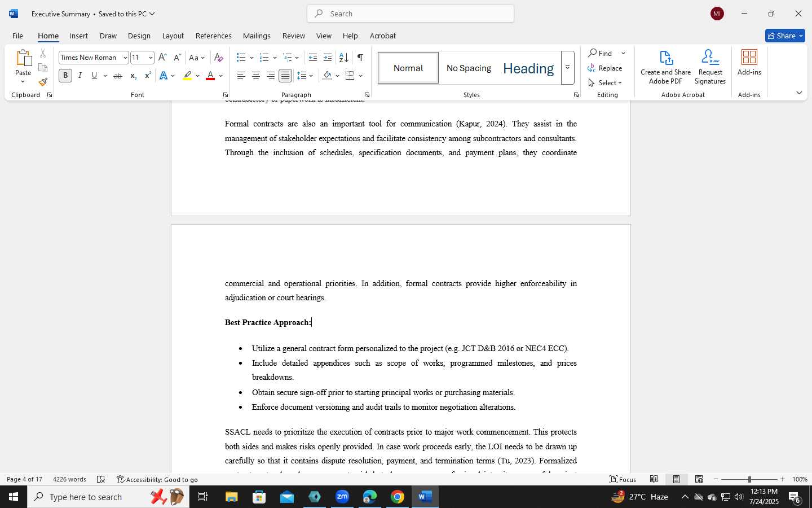This screenshot has width=812, height=508.
Task: Click Create and Share Adobe PDF
Action: 665,67
